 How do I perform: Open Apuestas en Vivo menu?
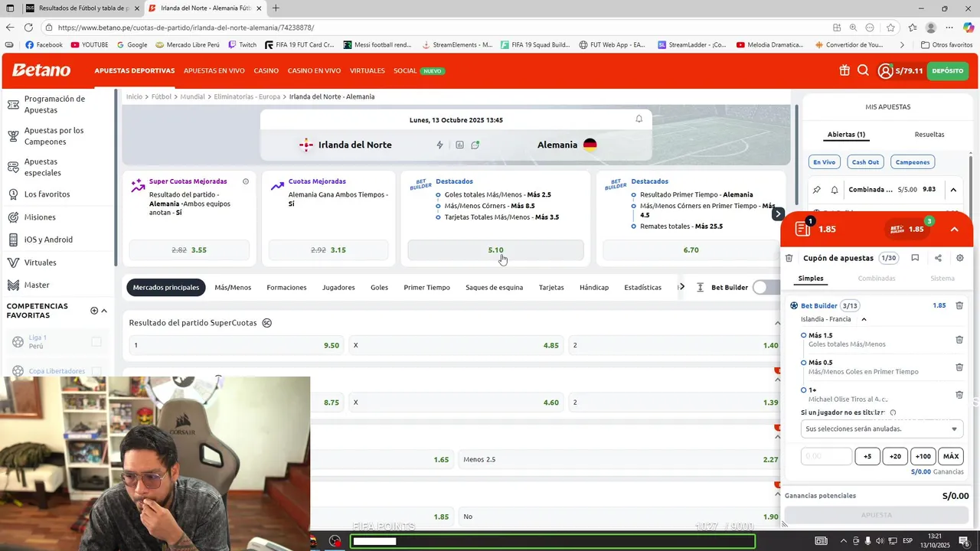click(214, 70)
